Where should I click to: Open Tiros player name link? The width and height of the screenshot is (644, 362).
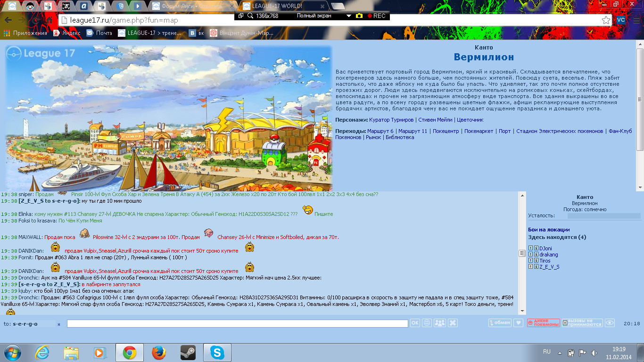(x=545, y=261)
